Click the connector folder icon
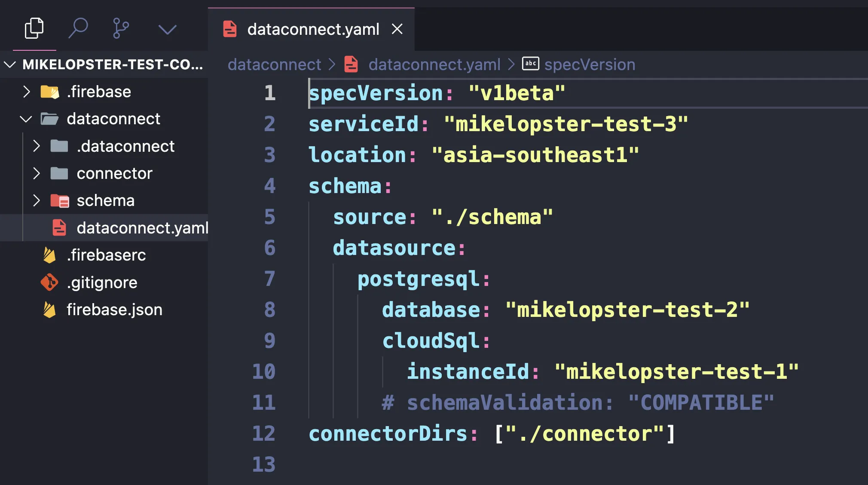868x485 pixels. [x=59, y=173]
